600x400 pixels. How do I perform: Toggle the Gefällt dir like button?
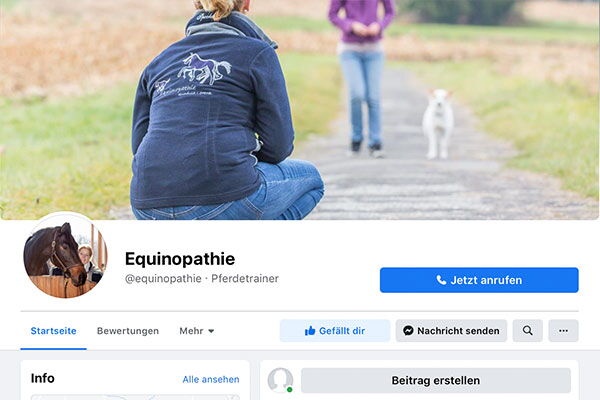point(335,331)
